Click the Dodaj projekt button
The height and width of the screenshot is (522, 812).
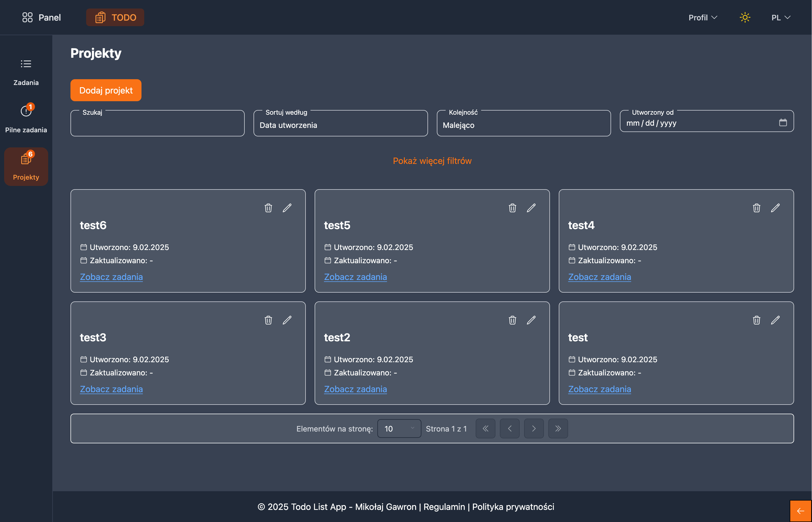[106, 90]
